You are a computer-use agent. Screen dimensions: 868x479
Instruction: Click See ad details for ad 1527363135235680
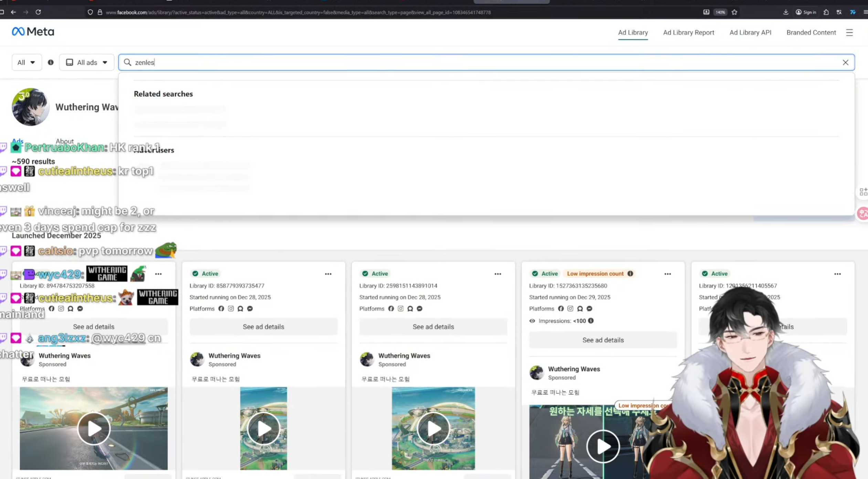tap(603, 340)
